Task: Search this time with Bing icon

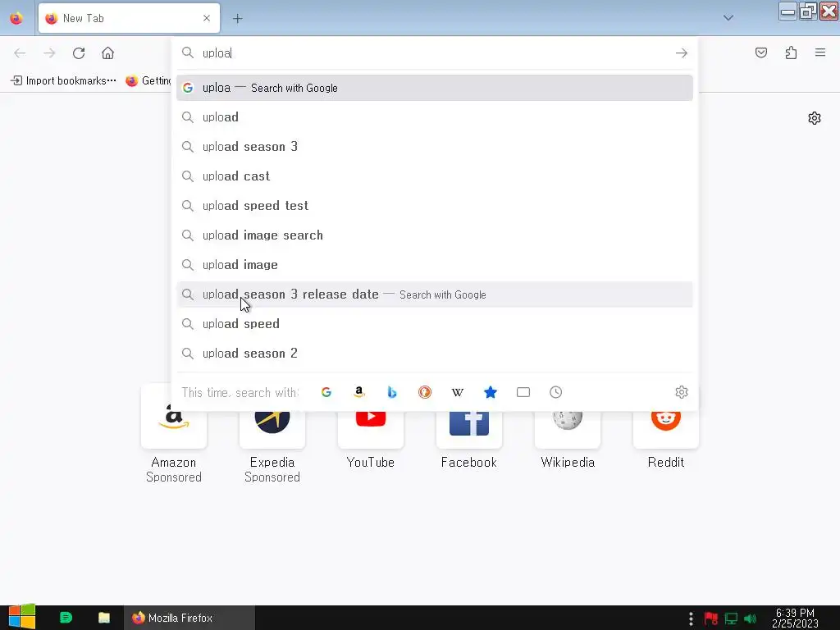Action: pos(391,392)
